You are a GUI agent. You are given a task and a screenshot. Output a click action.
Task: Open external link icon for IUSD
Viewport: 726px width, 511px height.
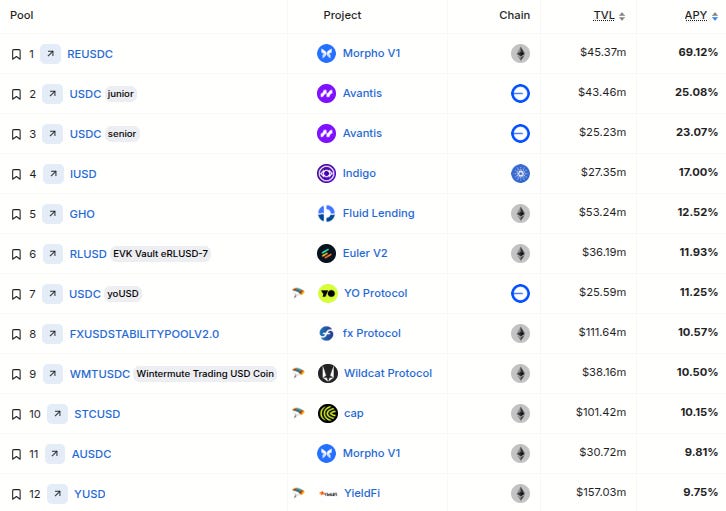[x=53, y=174]
